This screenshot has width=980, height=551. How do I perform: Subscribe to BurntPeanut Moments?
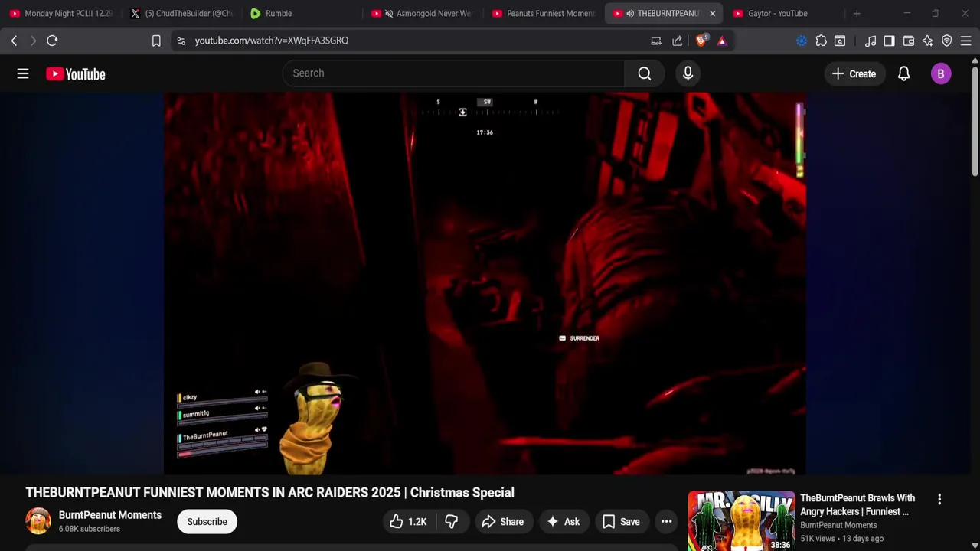click(x=207, y=522)
